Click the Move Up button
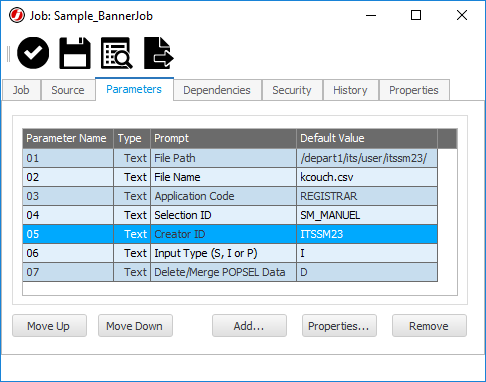 (x=49, y=326)
